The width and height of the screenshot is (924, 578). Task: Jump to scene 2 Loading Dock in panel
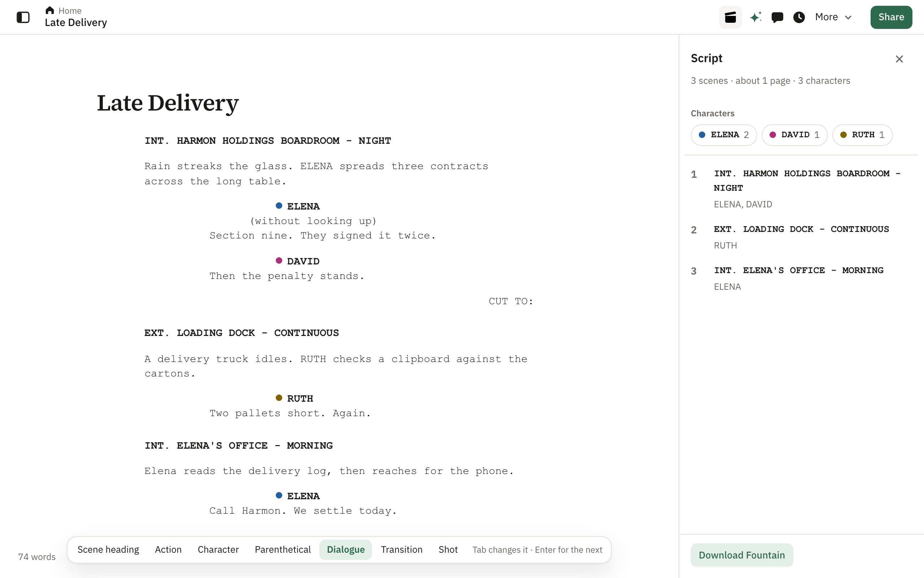[x=801, y=237]
